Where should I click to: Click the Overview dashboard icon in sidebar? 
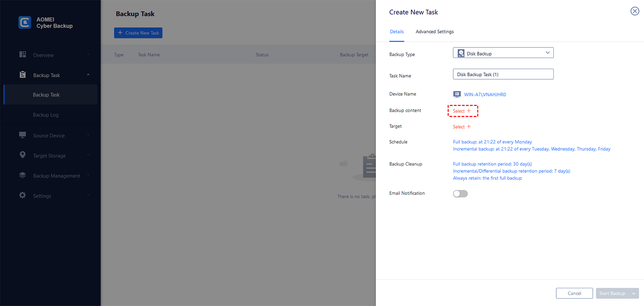23,55
